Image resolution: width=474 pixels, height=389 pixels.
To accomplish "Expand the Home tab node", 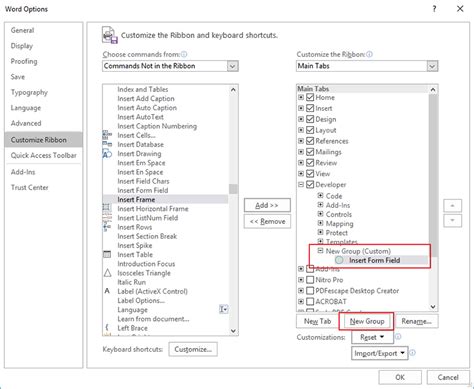I will click(x=301, y=97).
